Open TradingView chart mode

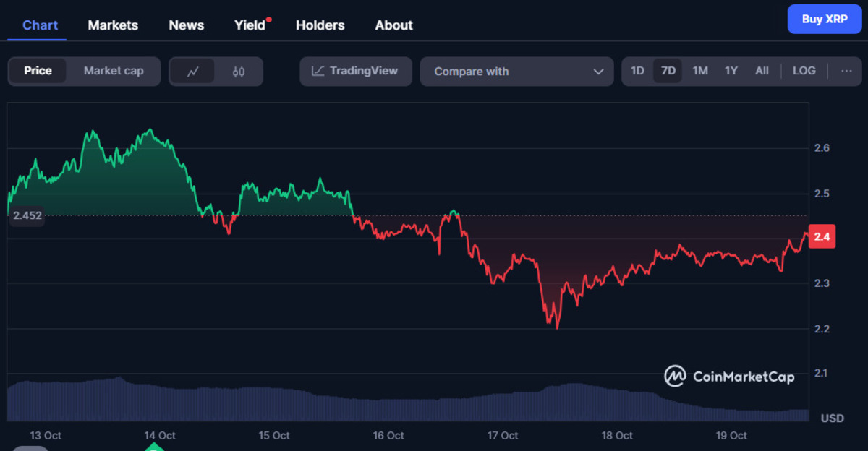[x=355, y=71]
